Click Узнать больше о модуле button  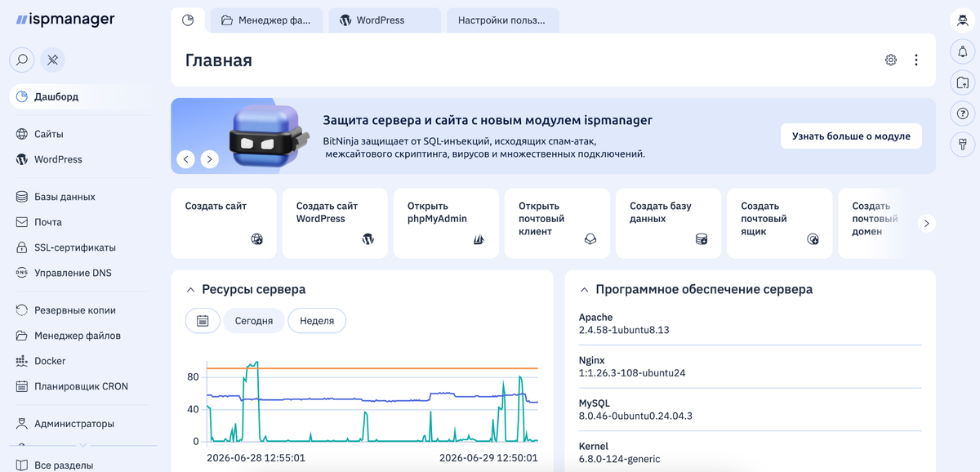coord(851,136)
